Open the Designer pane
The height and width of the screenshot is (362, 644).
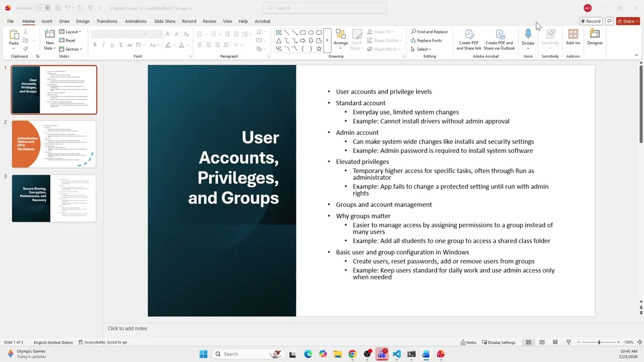[595, 37]
